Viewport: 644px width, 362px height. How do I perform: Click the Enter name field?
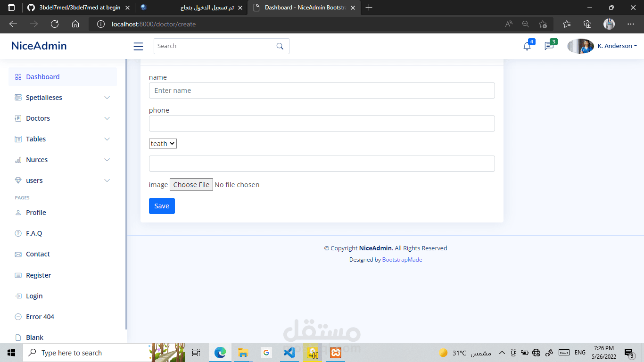[322, 90]
